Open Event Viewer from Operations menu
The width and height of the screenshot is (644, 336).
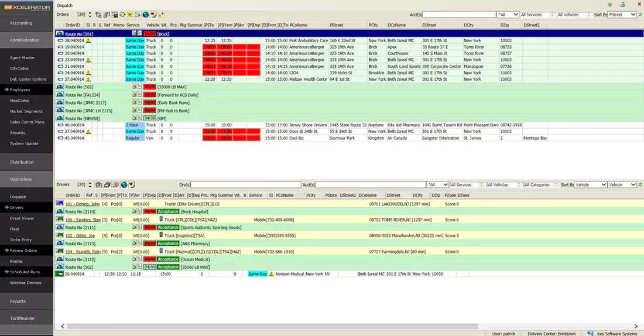coord(22,217)
